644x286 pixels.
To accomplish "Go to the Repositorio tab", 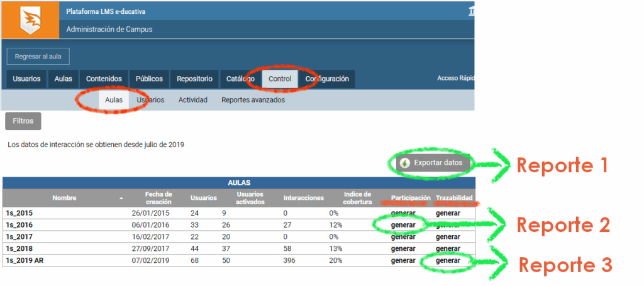I will coord(194,79).
